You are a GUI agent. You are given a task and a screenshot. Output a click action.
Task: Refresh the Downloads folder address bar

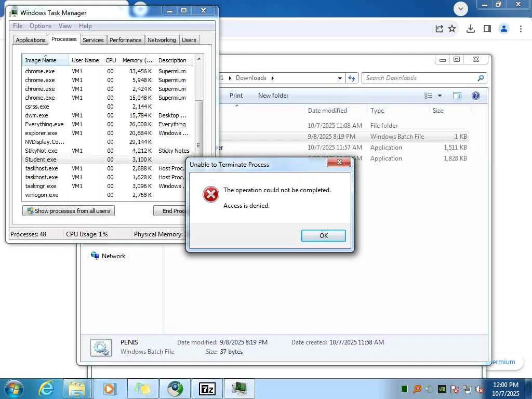(352, 78)
